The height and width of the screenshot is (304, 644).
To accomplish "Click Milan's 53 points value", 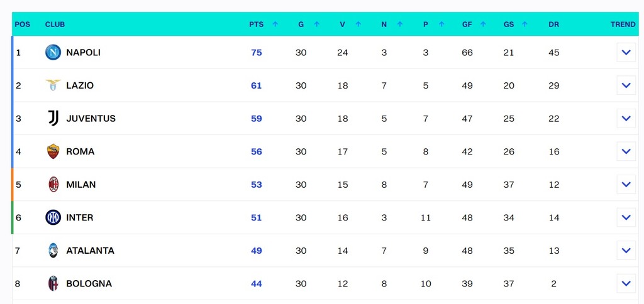I will pyautogui.click(x=256, y=185).
